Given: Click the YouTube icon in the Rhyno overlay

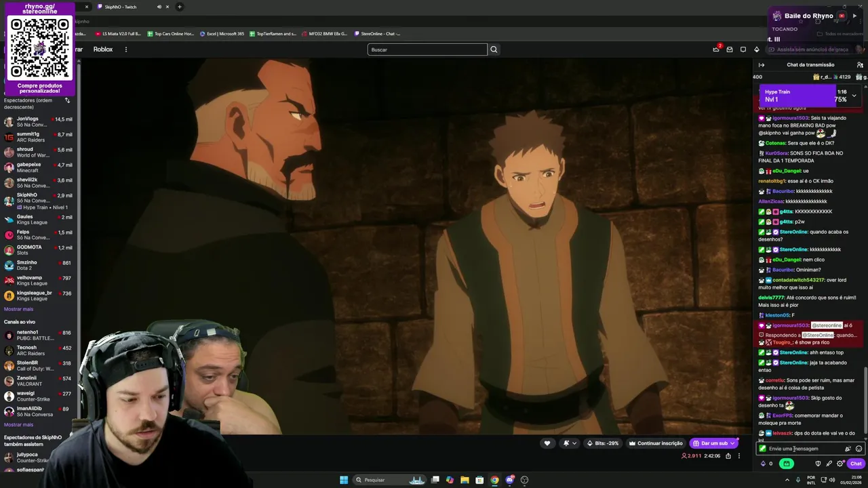Looking at the screenshot, I should click(x=842, y=16).
